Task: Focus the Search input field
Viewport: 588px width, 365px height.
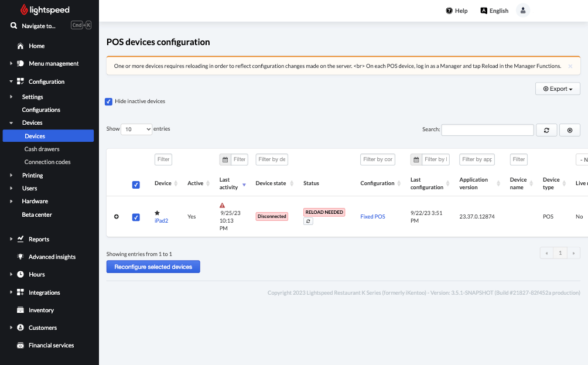Action: (x=487, y=130)
